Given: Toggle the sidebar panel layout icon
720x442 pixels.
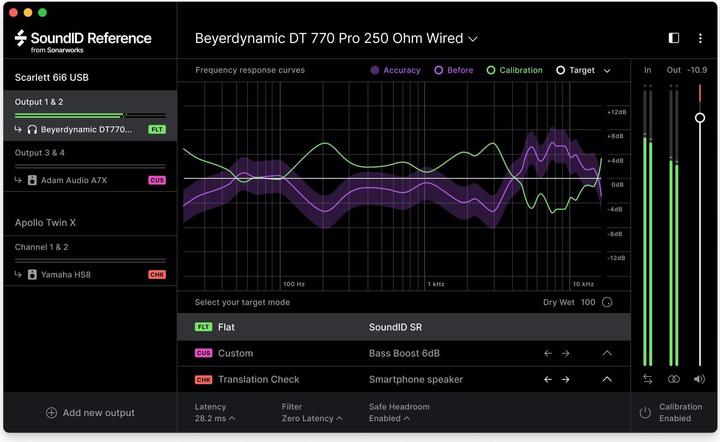Looking at the screenshot, I should click(674, 38).
